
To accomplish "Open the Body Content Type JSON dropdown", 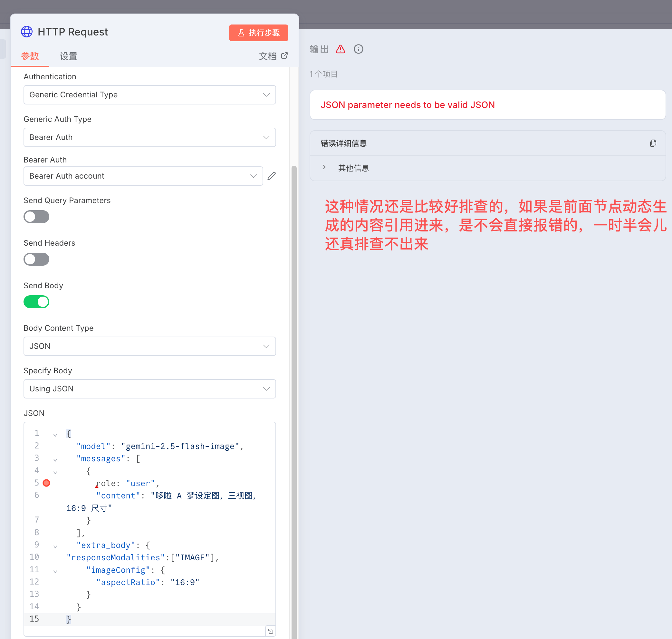I will [x=149, y=346].
